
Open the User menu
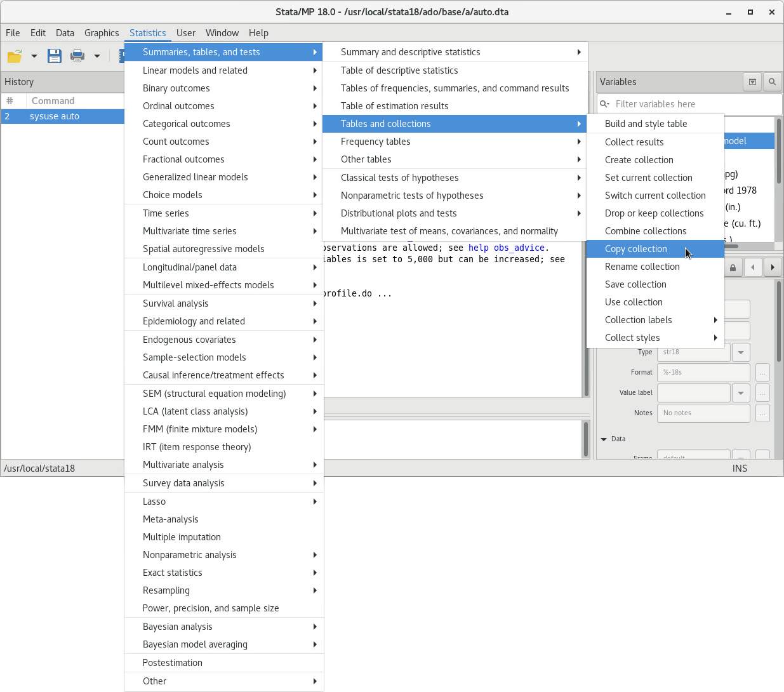(x=186, y=33)
